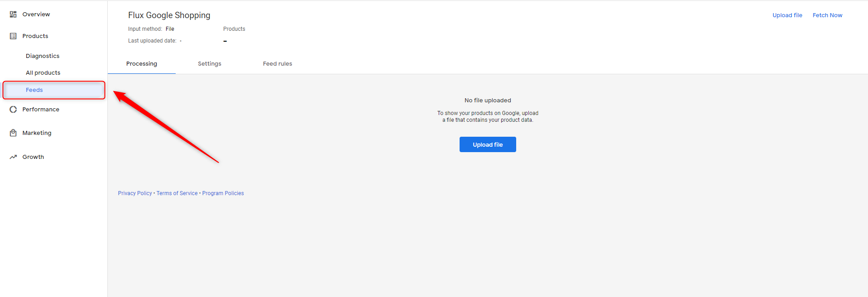Open the Terms of Service link
This screenshot has height=297, width=868.
point(177,193)
